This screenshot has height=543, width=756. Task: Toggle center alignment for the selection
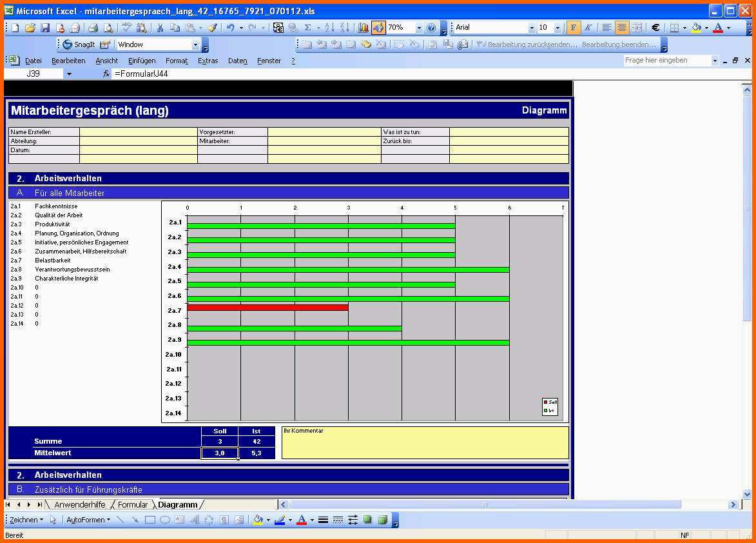click(x=621, y=28)
